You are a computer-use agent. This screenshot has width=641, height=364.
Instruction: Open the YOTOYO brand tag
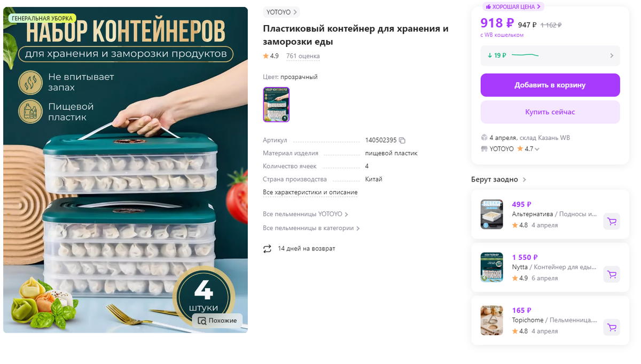(x=282, y=12)
